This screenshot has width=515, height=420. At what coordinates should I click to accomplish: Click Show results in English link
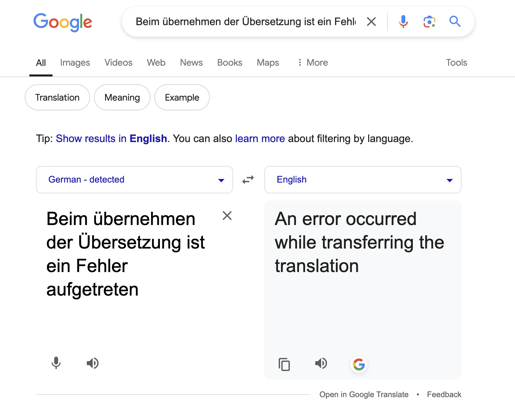pos(111,138)
